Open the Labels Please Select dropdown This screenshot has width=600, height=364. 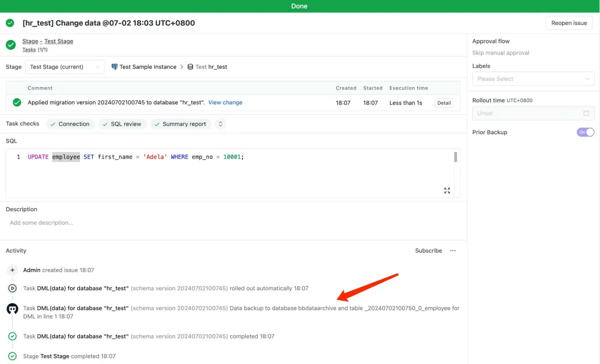point(533,79)
